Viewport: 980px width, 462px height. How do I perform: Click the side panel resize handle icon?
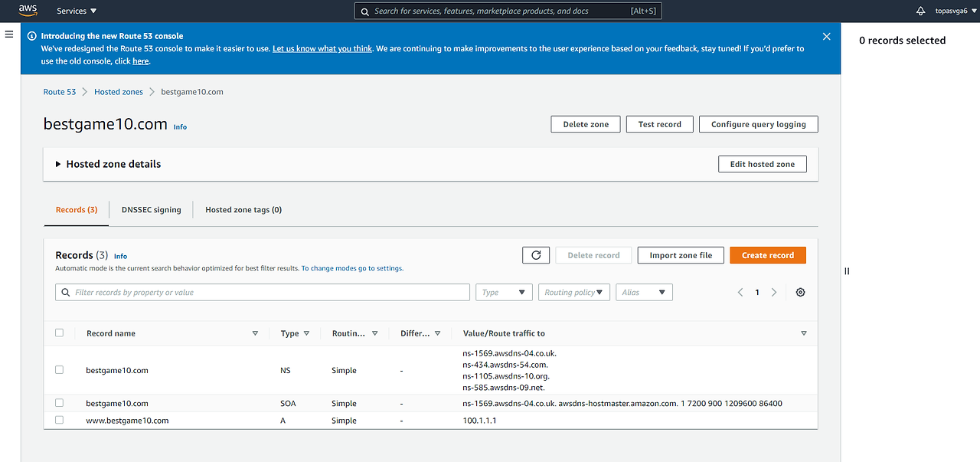847,270
